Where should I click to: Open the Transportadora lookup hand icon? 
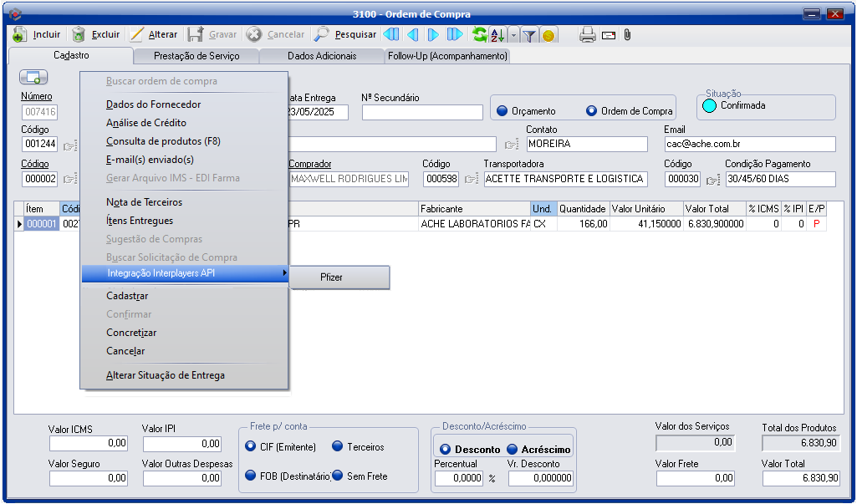[472, 179]
